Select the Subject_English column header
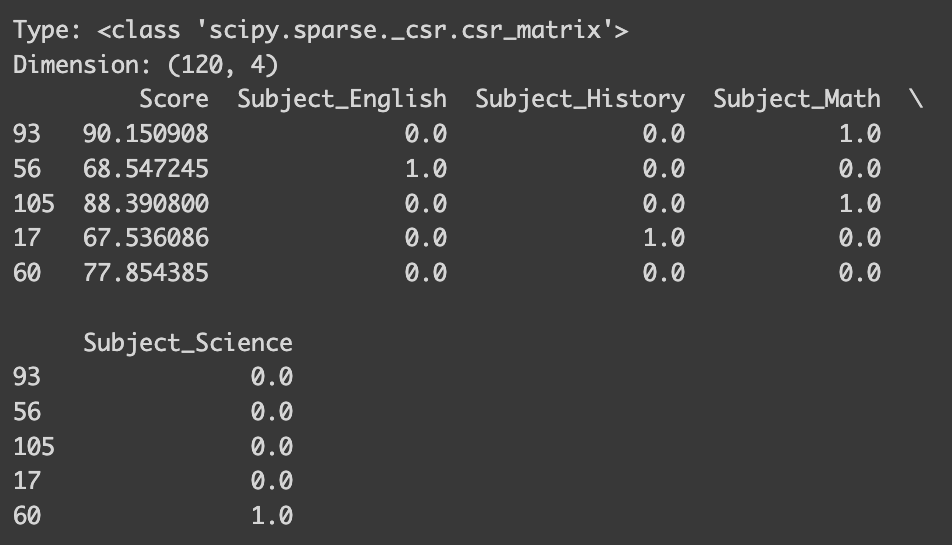This screenshot has height=545, width=952. pyautogui.click(x=342, y=99)
